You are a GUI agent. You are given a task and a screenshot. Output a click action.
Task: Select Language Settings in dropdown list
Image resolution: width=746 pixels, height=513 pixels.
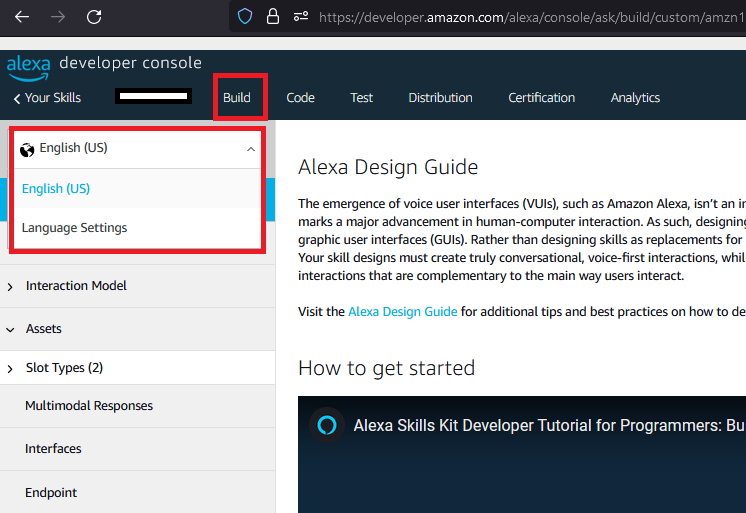pos(75,228)
